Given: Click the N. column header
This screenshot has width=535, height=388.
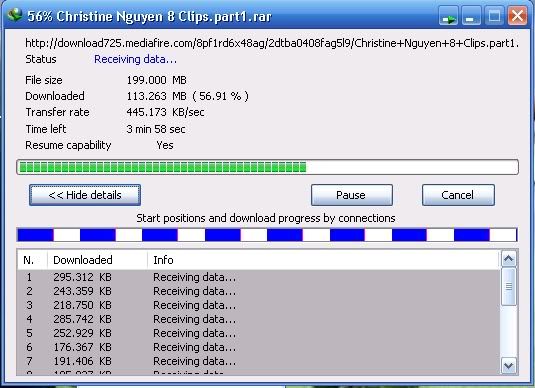Looking at the screenshot, I should click(x=32, y=260).
